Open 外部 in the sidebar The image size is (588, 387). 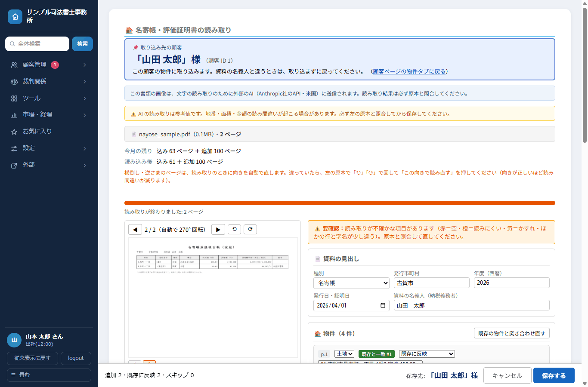pyautogui.click(x=49, y=165)
